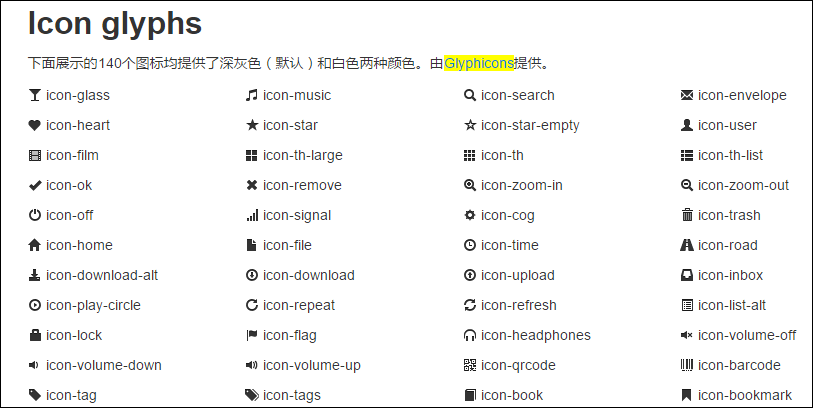
Task: Click the filled star icon
Action: click(252, 125)
